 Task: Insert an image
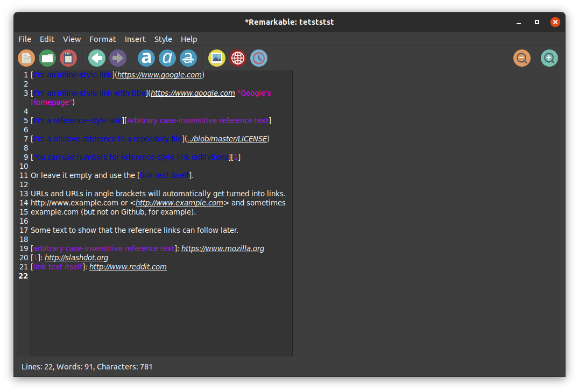216,58
